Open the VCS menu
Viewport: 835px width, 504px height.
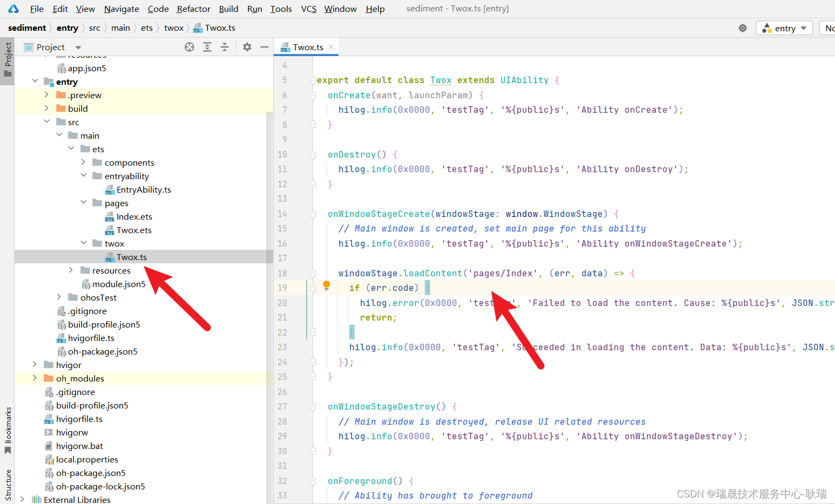tap(309, 9)
